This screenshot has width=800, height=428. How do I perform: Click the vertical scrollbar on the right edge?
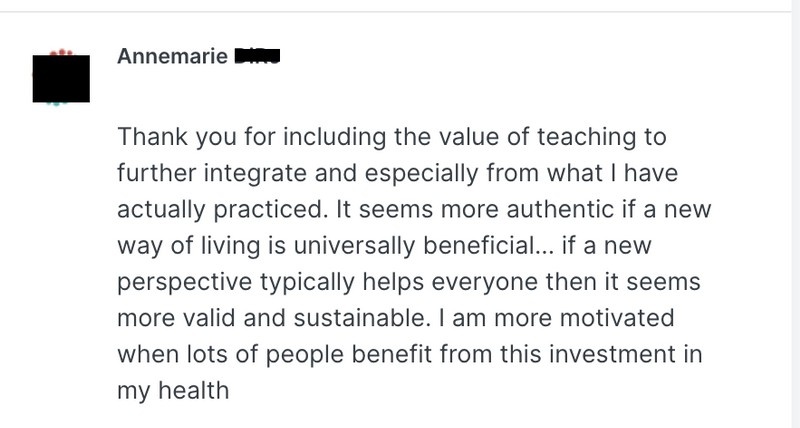pyautogui.click(x=796, y=214)
